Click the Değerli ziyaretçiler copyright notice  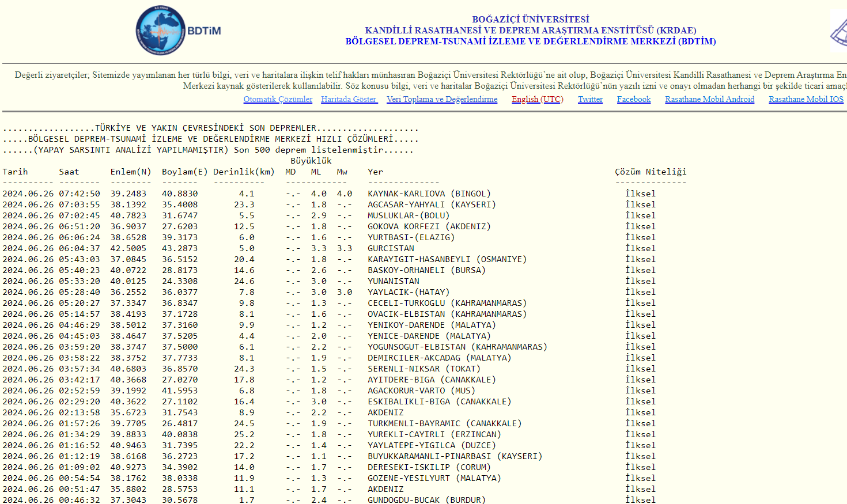pos(431,80)
